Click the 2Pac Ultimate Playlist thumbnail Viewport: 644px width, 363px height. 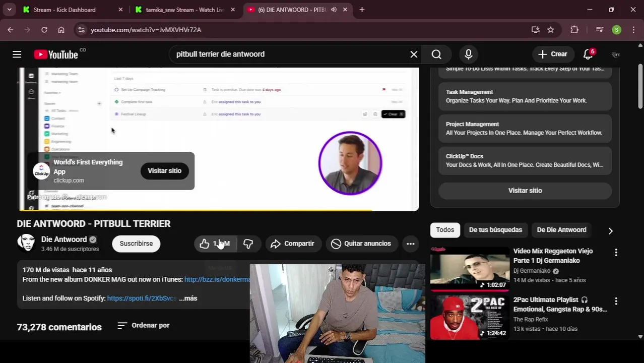pyautogui.click(x=470, y=318)
